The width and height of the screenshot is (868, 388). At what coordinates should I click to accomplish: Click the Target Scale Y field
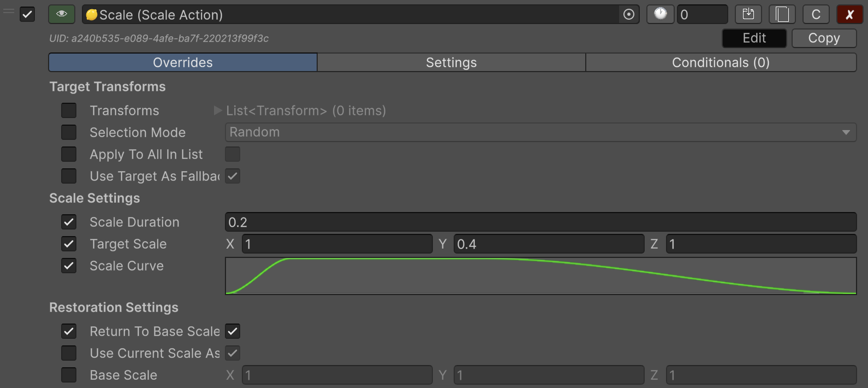pos(549,244)
